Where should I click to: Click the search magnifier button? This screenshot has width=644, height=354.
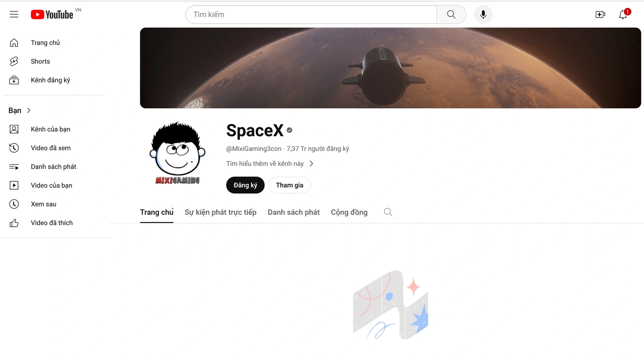coord(451,15)
